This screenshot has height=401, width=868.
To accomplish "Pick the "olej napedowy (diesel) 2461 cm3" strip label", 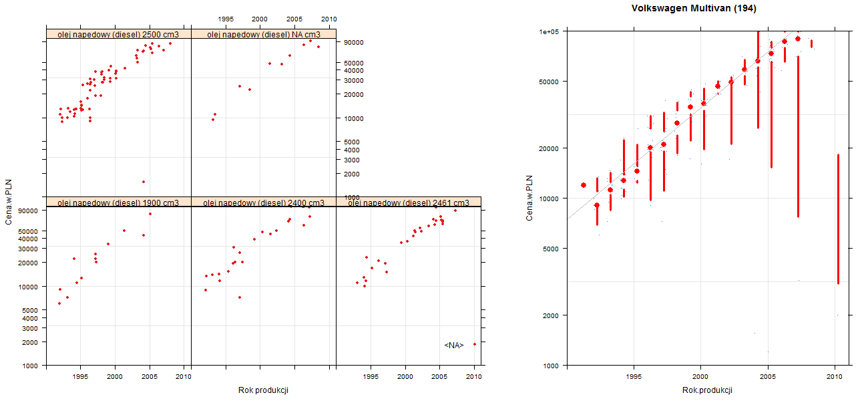I will click(409, 203).
